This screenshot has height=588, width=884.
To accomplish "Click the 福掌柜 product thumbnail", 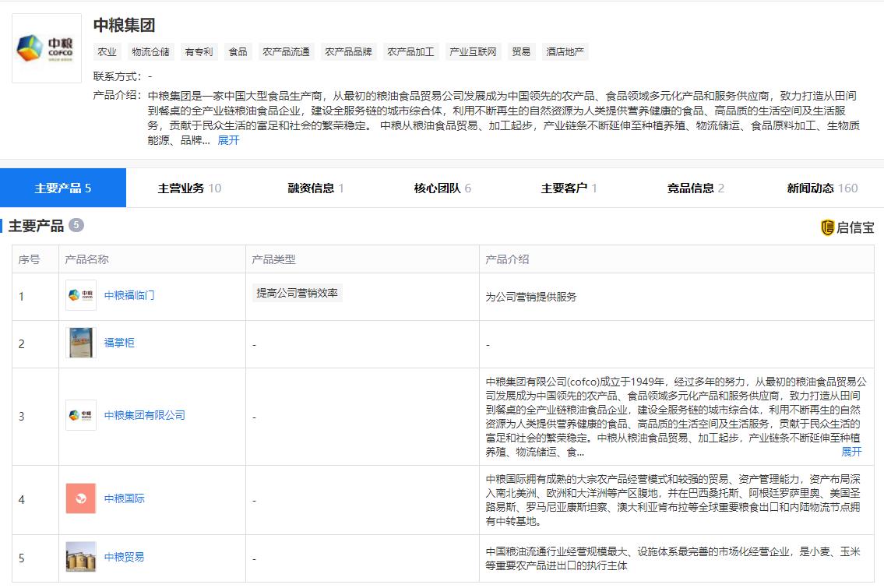I will [81, 343].
